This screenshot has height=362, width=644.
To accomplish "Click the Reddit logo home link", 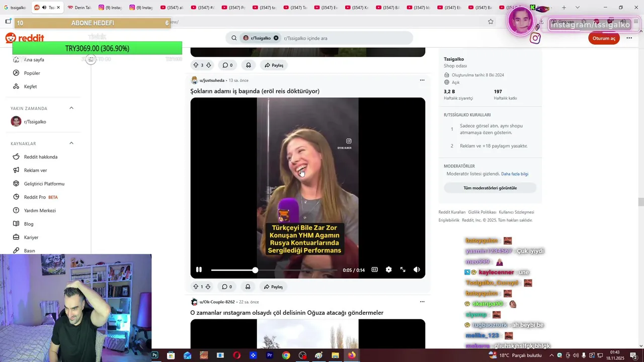I will coord(25,38).
